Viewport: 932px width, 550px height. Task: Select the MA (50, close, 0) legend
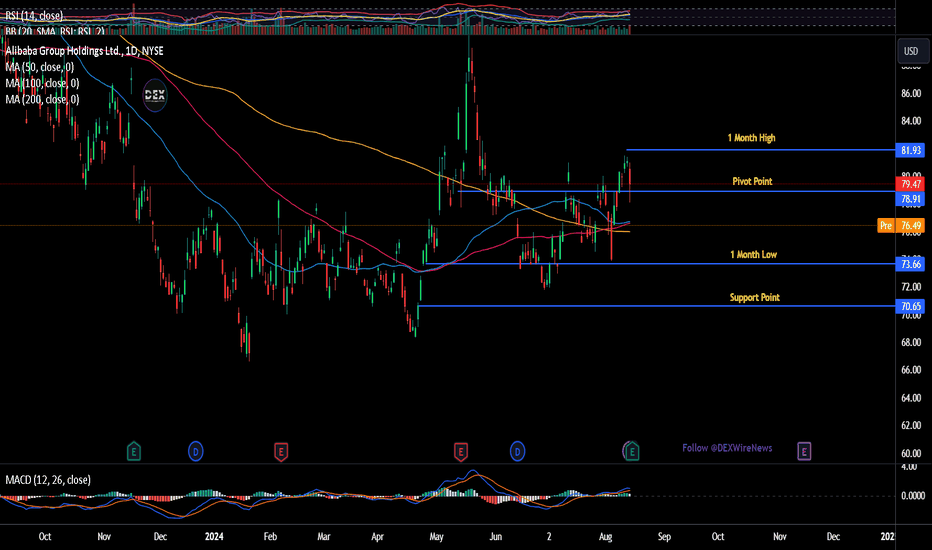(x=39, y=67)
